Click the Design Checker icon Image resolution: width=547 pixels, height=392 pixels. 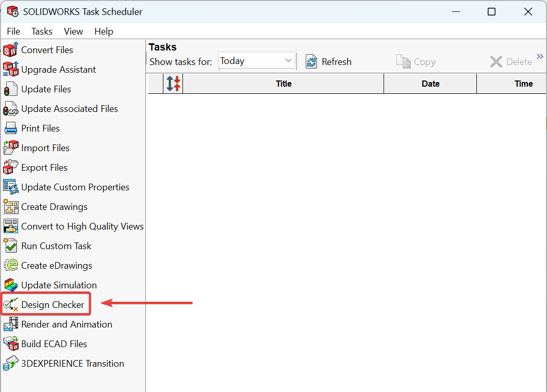coord(11,304)
